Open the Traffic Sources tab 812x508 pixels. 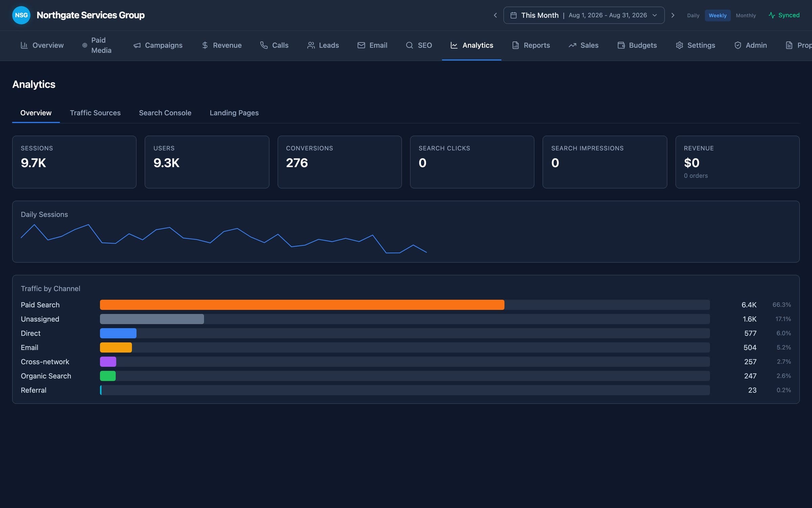(x=95, y=113)
